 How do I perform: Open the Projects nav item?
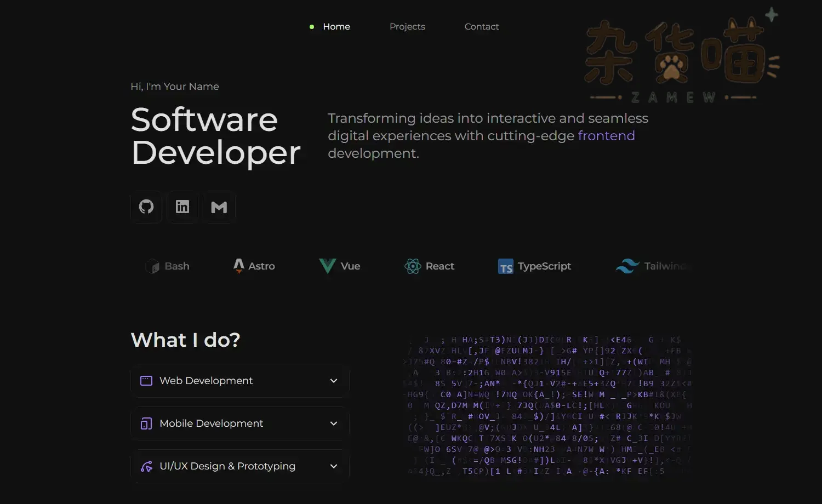407,26
